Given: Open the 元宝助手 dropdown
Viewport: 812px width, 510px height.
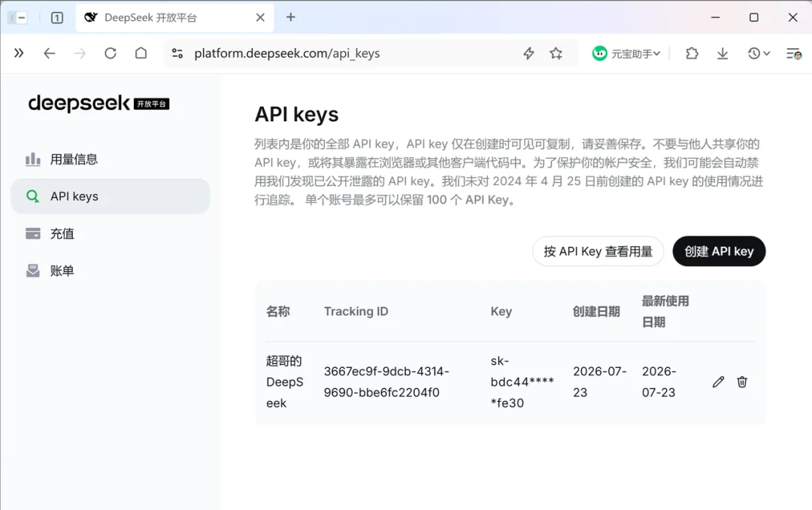Looking at the screenshot, I should point(626,53).
